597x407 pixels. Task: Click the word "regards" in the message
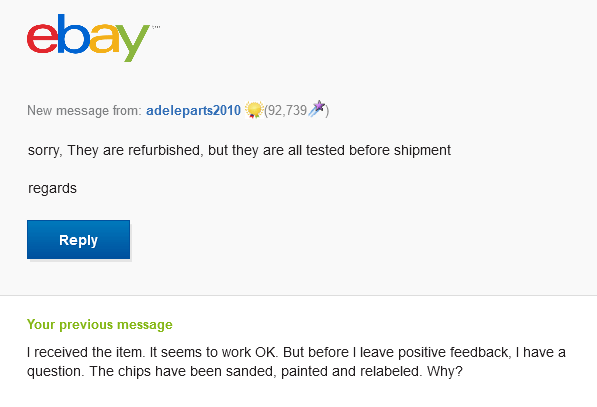pos(53,188)
